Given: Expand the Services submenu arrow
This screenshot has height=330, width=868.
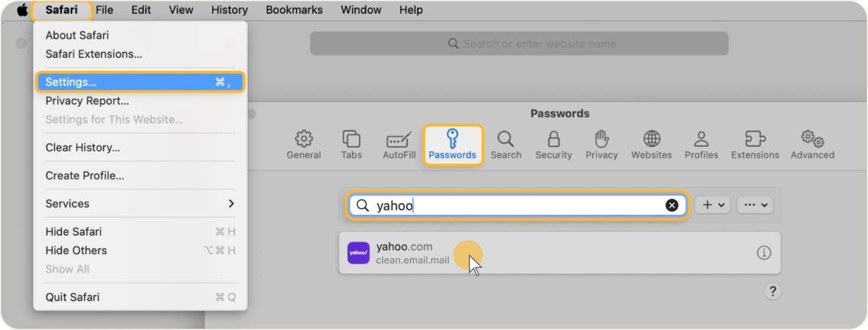Looking at the screenshot, I should 231,203.
